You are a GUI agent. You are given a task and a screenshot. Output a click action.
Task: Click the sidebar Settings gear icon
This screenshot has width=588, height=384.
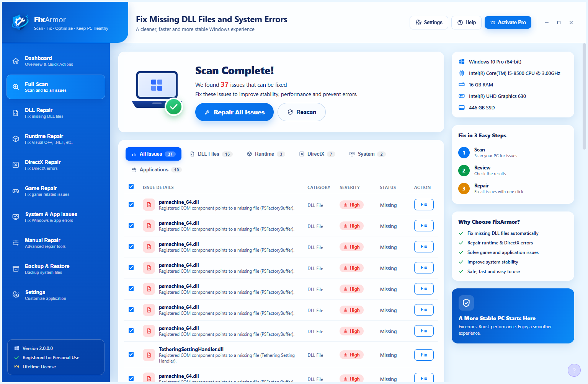coord(16,295)
